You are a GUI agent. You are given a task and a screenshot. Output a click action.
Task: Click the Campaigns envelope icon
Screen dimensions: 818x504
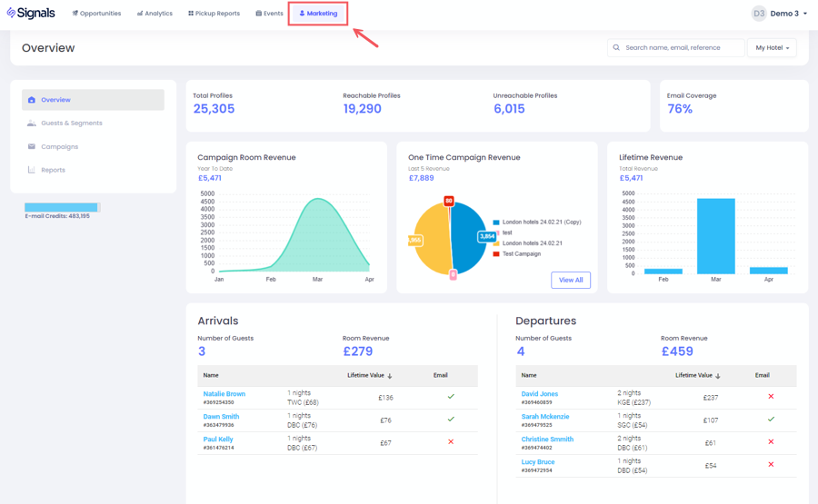(x=32, y=147)
